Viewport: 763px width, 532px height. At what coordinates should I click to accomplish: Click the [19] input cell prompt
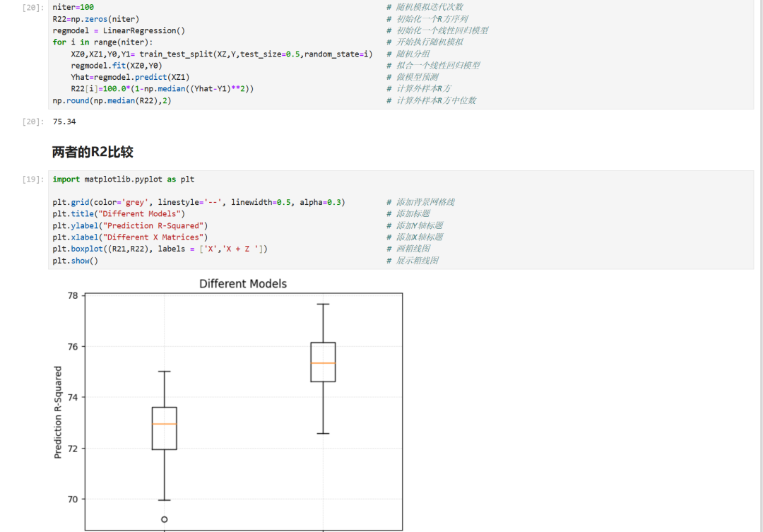(x=32, y=179)
